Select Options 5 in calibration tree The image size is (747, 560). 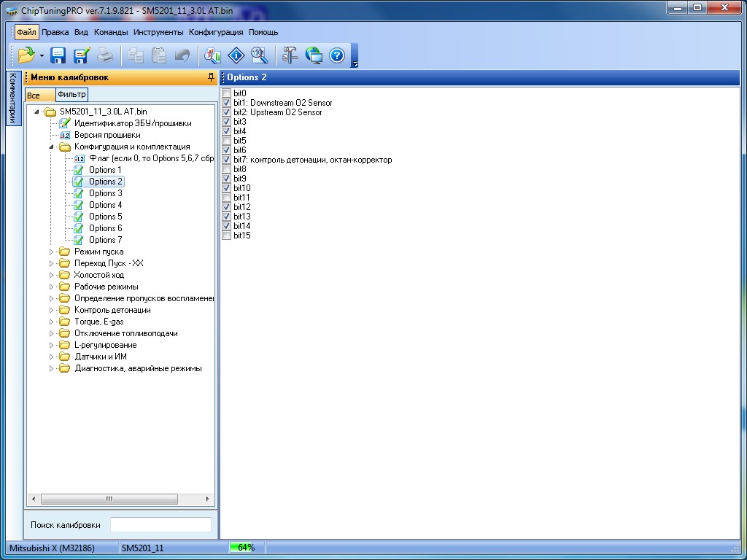[105, 217]
